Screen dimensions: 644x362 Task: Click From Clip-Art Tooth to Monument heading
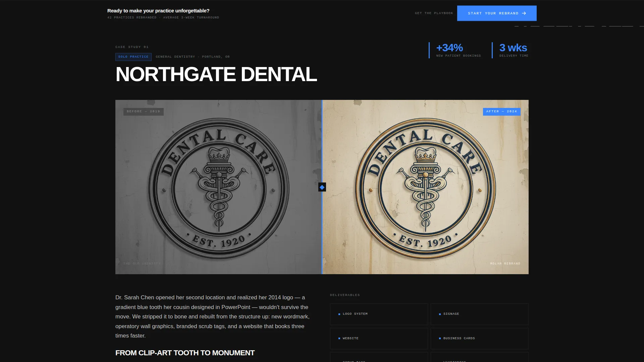pyautogui.click(x=185, y=353)
